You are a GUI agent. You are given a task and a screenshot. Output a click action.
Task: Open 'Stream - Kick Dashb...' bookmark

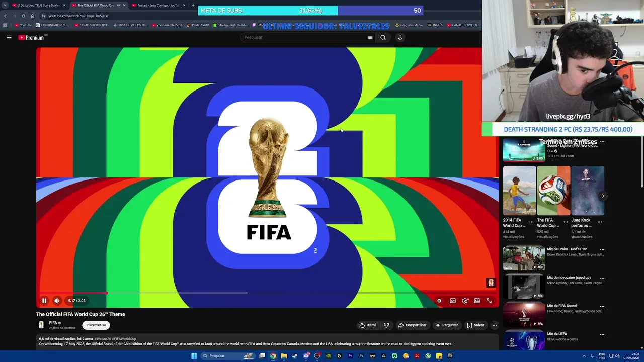tap(230, 25)
